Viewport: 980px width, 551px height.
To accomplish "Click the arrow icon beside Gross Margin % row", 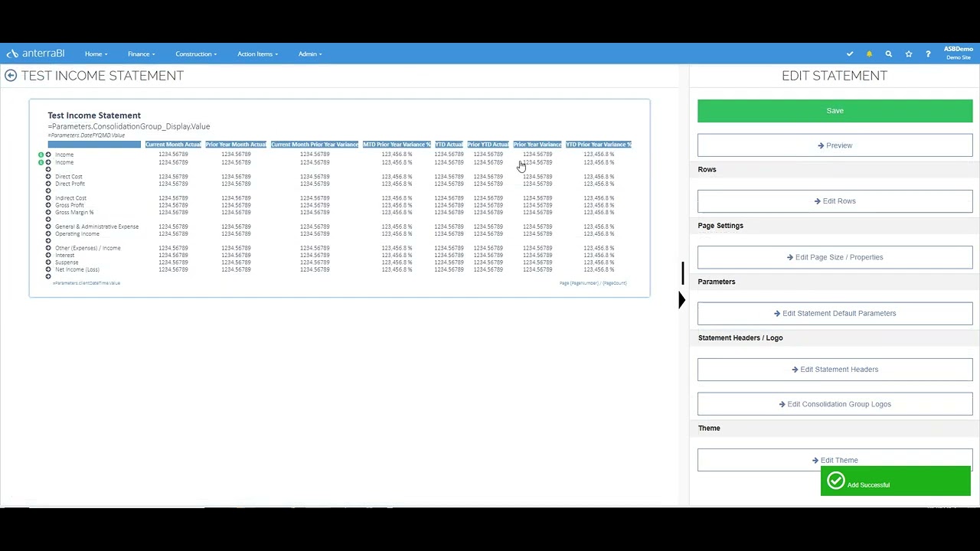I will (x=48, y=212).
